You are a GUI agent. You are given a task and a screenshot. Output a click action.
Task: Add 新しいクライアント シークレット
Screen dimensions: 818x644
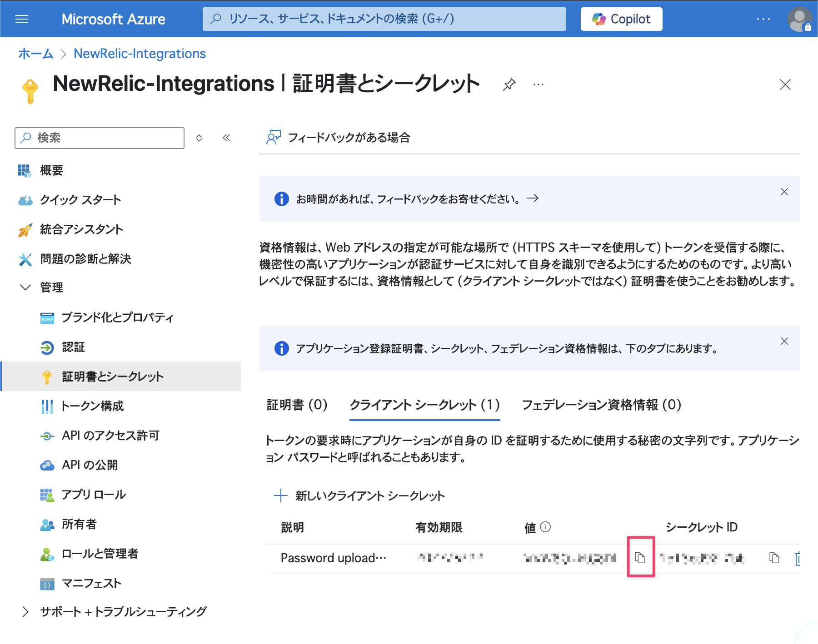[x=359, y=495]
